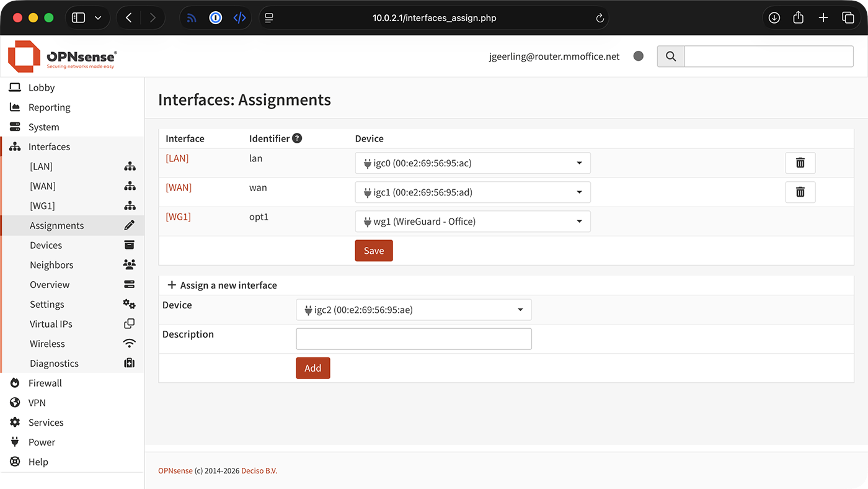Viewport: 868px width, 489px height.
Task: Click the search magnifier icon
Action: point(671,56)
